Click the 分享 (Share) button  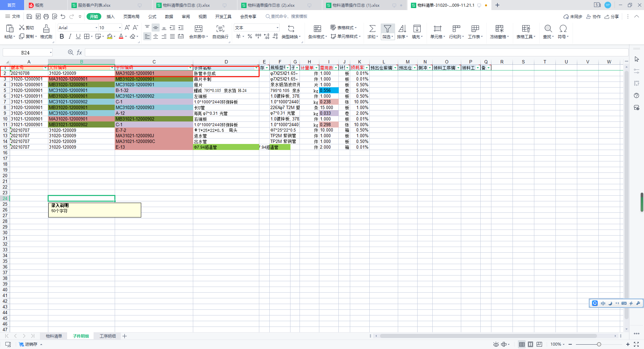pos(611,16)
